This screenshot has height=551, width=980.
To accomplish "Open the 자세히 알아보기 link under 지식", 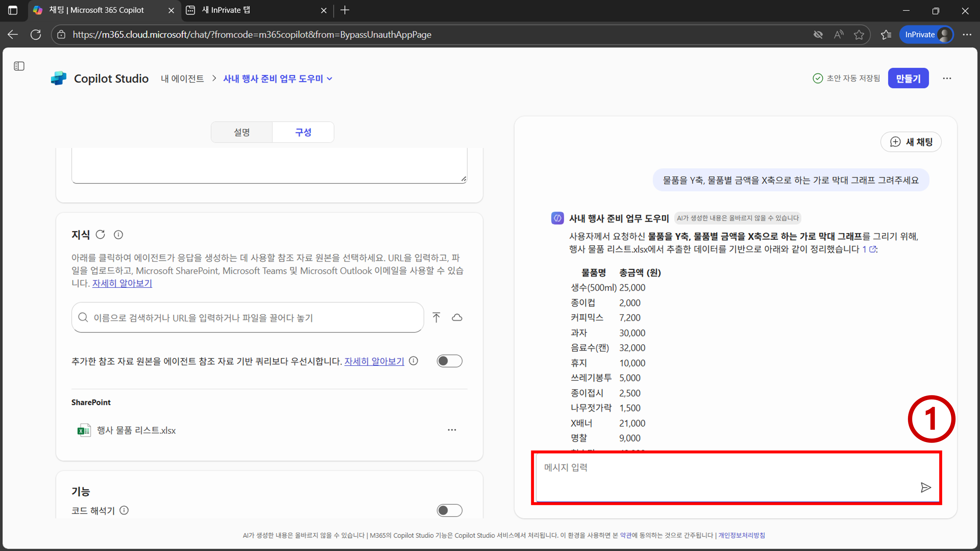I will coord(122,283).
